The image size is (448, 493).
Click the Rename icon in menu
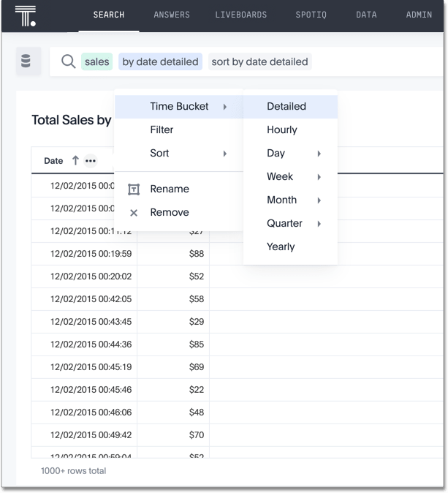(134, 189)
